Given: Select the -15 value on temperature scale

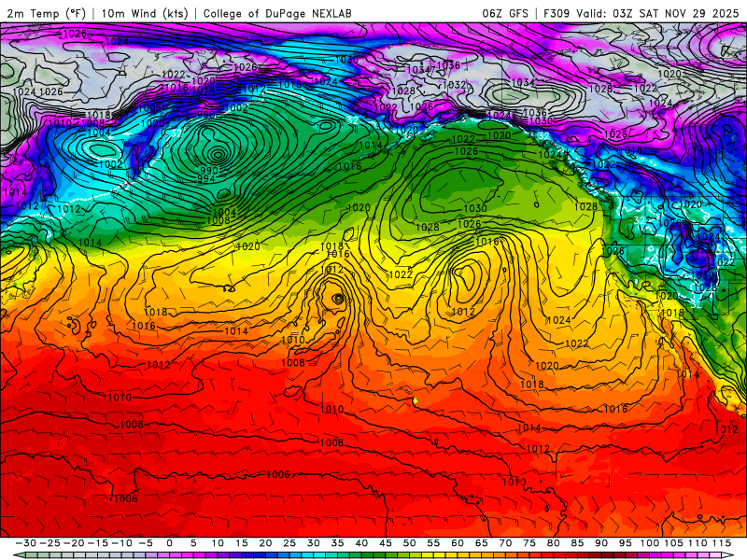Looking at the screenshot, I should click(x=98, y=543).
